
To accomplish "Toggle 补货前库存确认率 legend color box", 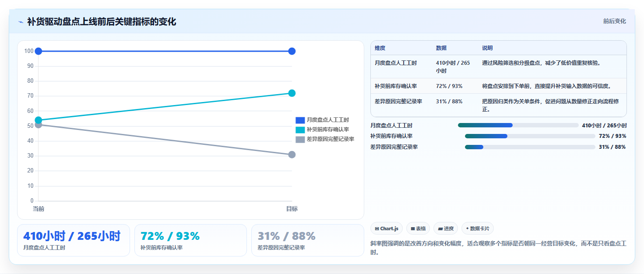I will 300,130.
